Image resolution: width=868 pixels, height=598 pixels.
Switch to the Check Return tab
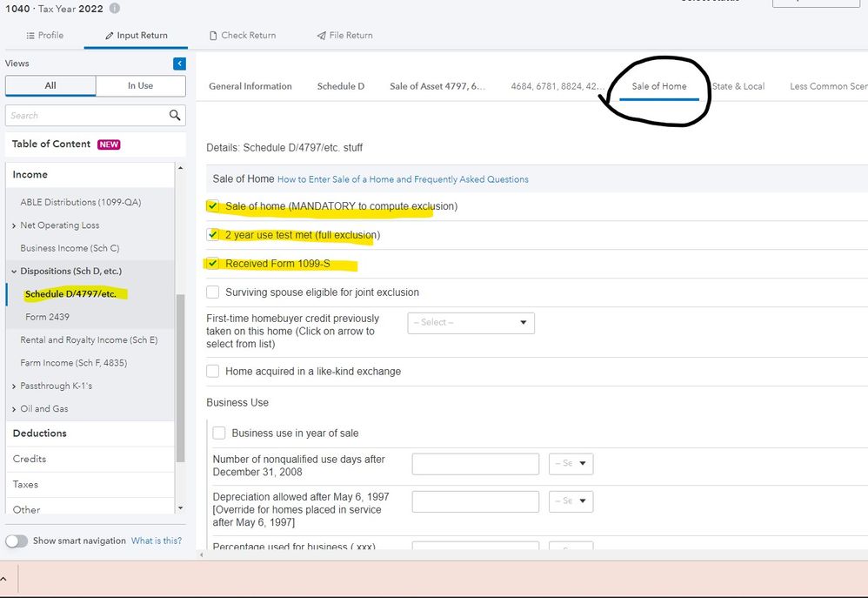pos(243,36)
